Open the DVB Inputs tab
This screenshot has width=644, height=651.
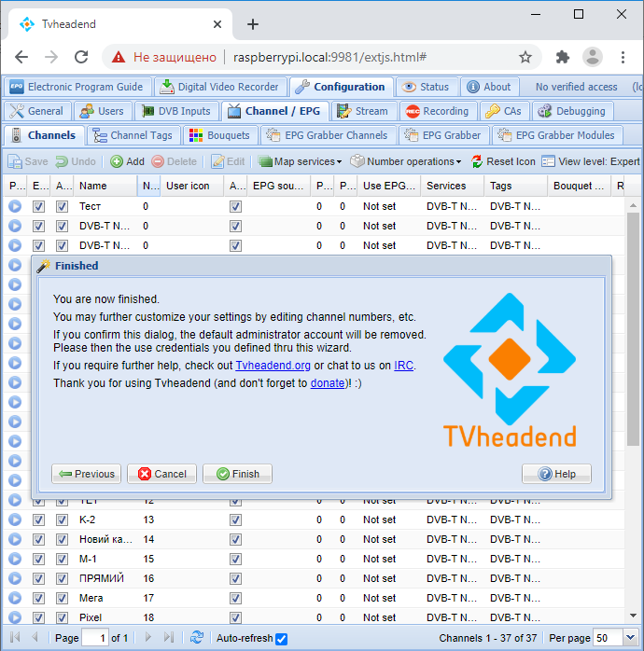pos(176,111)
